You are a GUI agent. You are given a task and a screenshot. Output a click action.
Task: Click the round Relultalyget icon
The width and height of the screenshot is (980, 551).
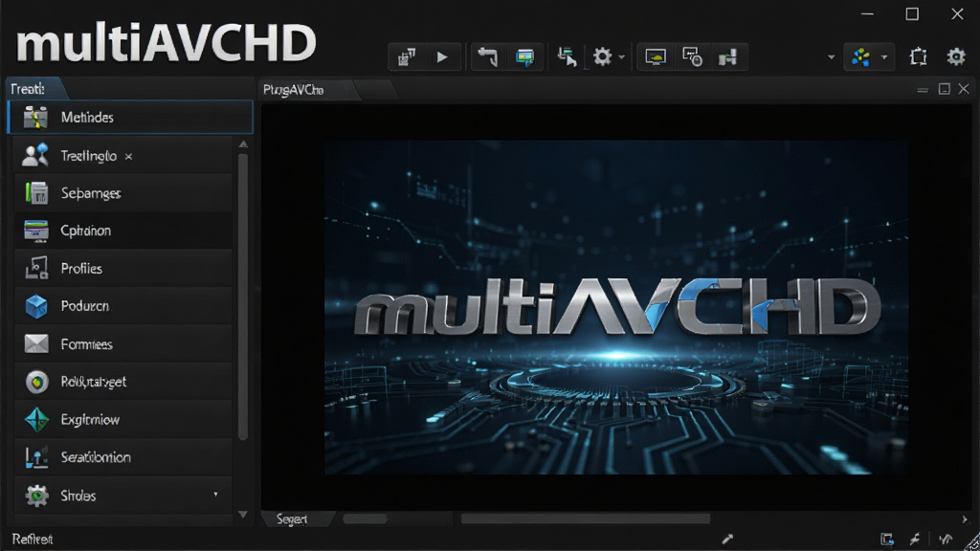(x=37, y=382)
